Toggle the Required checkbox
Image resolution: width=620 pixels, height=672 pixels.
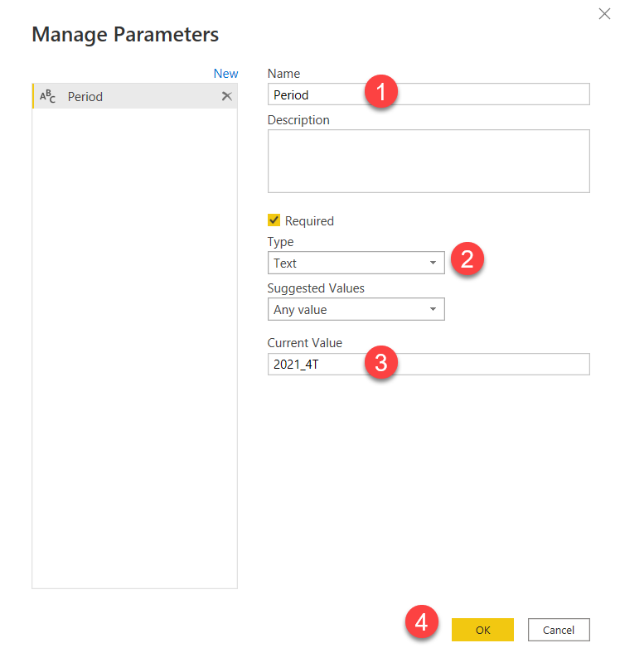pyautogui.click(x=274, y=220)
